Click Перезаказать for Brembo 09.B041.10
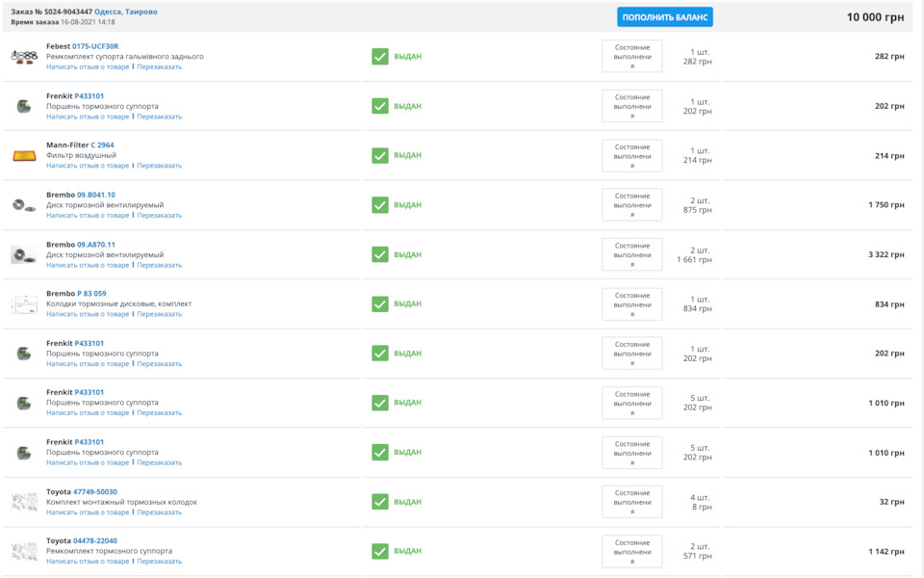924x578 pixels. 159,215
